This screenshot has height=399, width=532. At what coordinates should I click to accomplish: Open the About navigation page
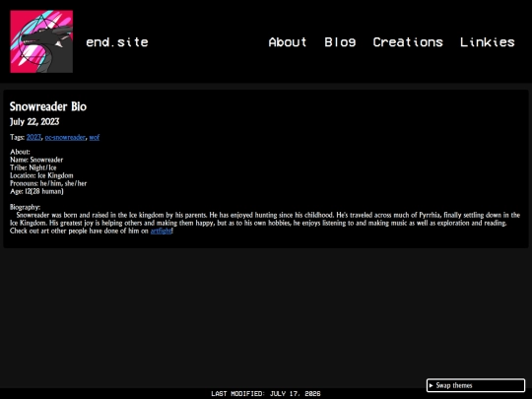288,42
